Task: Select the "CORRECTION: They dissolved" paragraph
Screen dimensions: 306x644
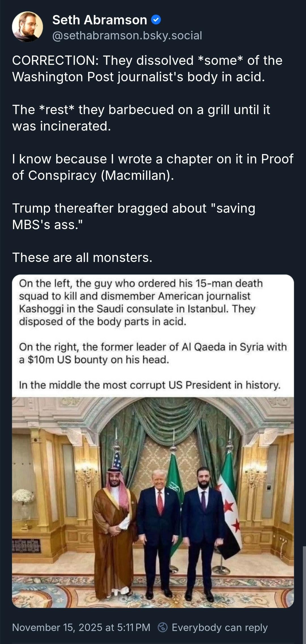Action: (x=147, y=69)
